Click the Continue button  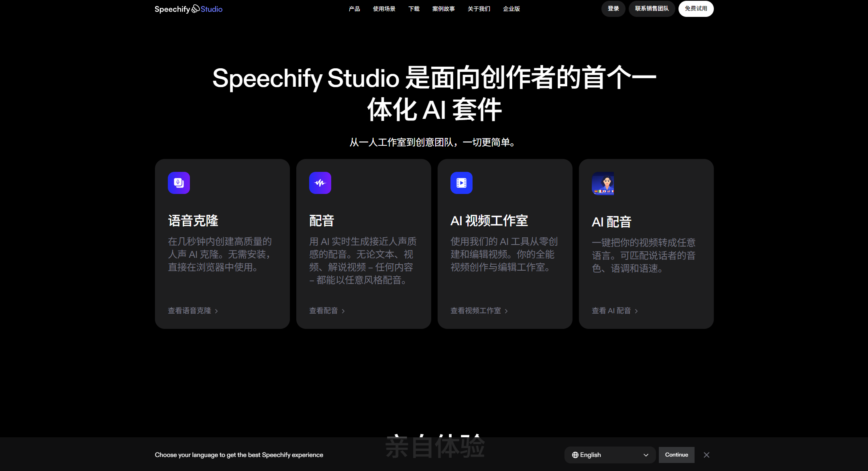[x=676, y=455]
